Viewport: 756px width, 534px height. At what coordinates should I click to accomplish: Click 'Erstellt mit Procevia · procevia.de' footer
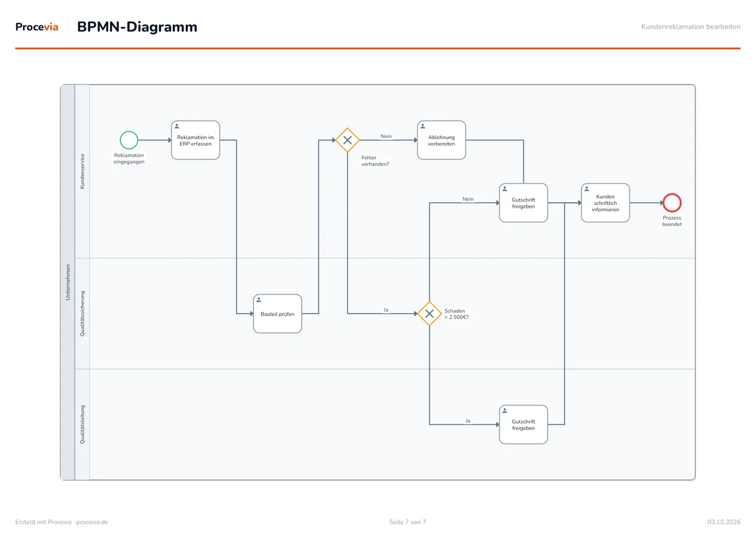click(x=62, y=522)
